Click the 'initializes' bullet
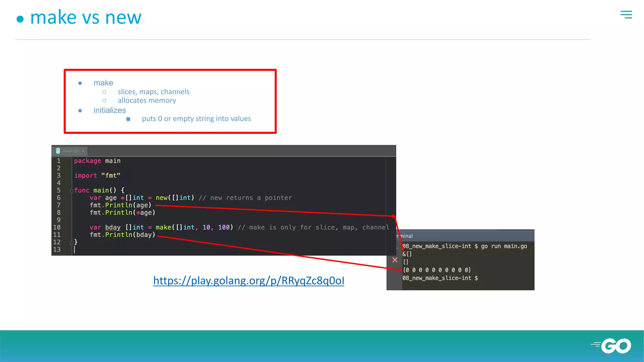Image resolution: width=644 pixels, height=362 pixels. click(x=110, y=110)
